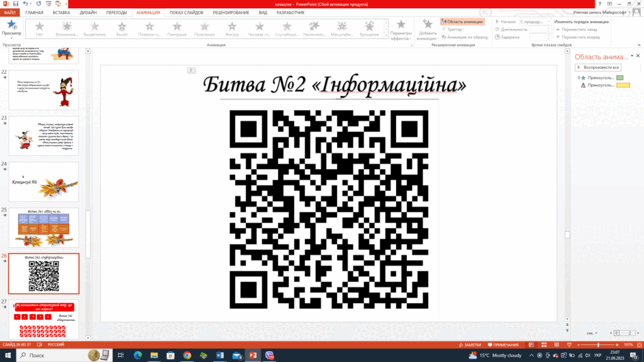Apply the Вылет animation effect
The height and width of the screenshot is (362, 644).
click(x=122, y=29)
